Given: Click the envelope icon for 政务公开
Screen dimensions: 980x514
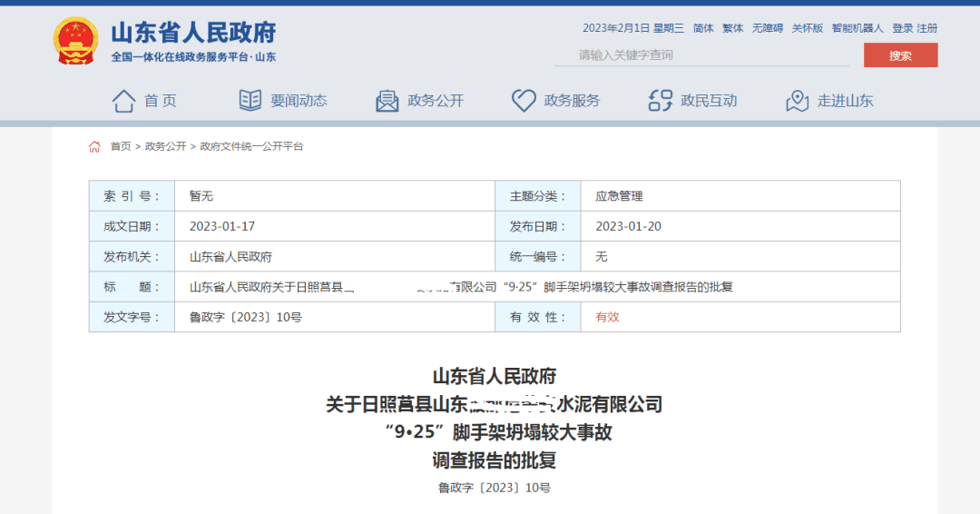Looking at the screenshot, I should [x=387, y=101].
